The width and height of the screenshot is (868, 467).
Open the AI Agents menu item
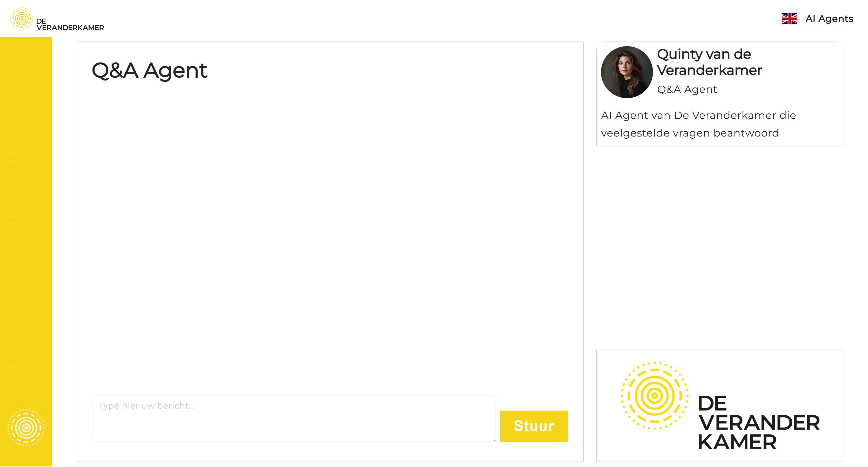coord(829,18)
